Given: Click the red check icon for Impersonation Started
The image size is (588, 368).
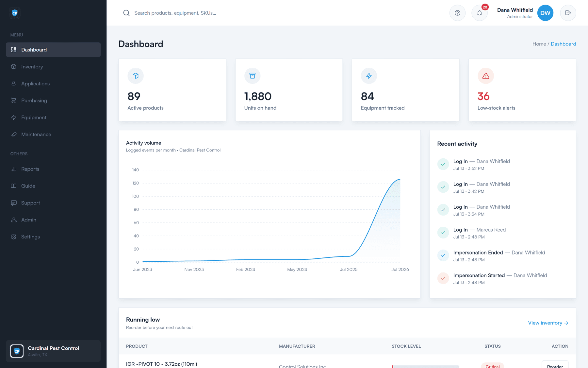Looking at the screenshot, I should (x=443, y=278).
